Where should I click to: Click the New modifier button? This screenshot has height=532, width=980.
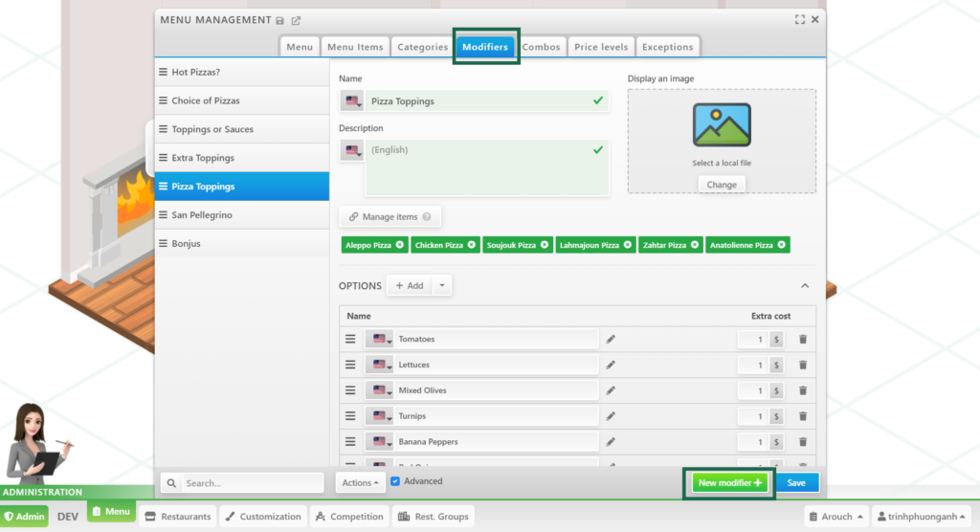click(729, 483)
